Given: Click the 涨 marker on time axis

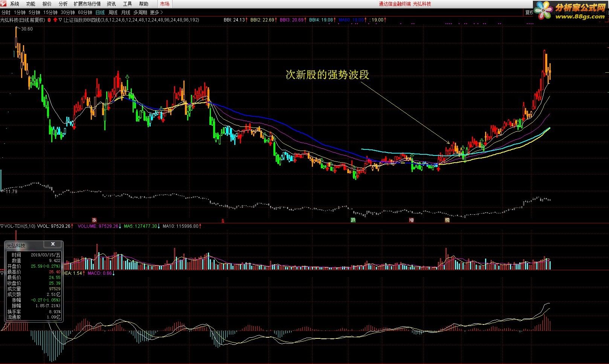Looking at the screenshot, I should pos(95,220).
